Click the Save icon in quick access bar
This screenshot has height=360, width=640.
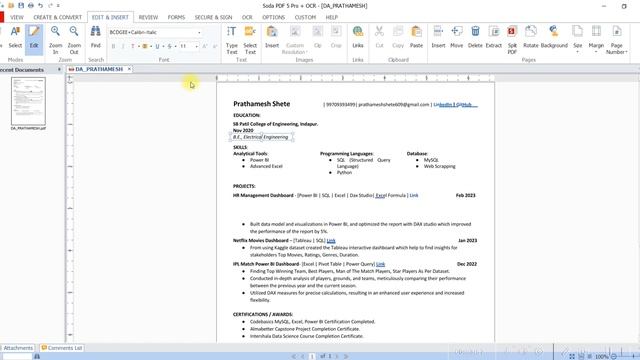(x=21, y=6)
